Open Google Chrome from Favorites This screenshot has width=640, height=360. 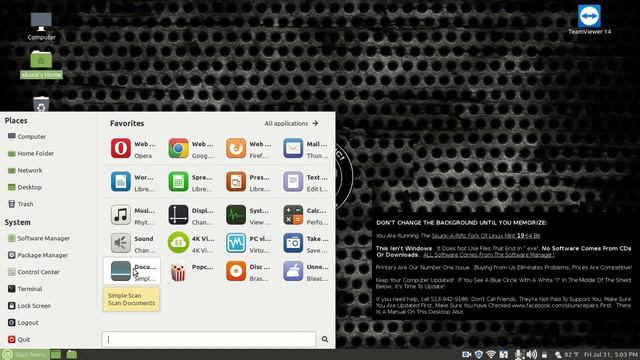point(191,149)
